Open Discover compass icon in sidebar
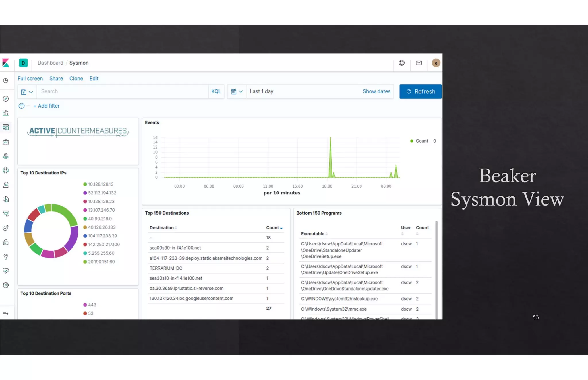The width and height of the screenshot is (588, 380). tap(6, 99)
